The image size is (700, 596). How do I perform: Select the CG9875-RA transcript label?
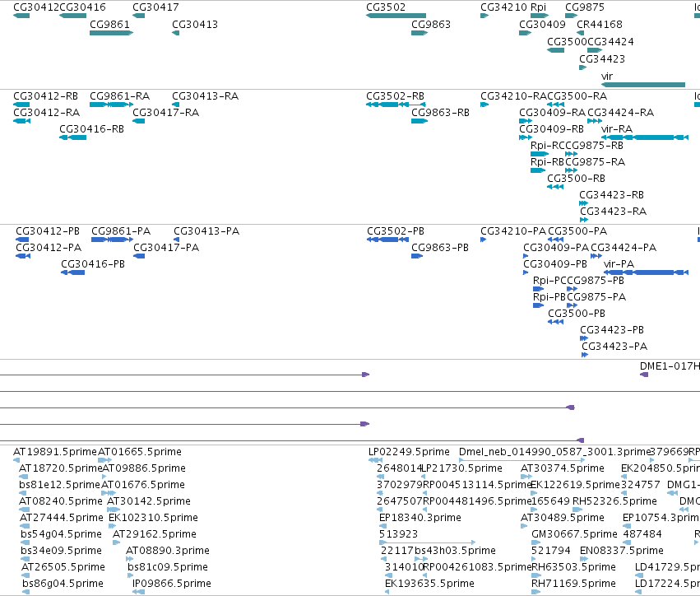pos(595,161)
